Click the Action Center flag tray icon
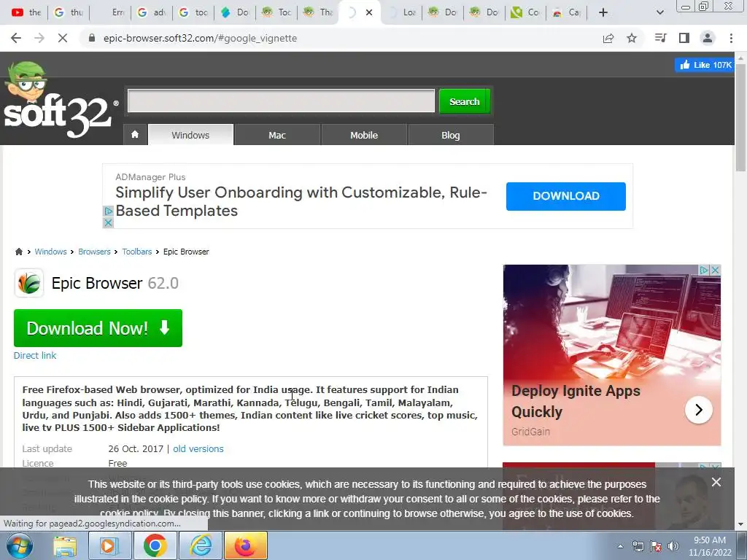Viewport: 747px width, 560px height. (x=656, y=546)
